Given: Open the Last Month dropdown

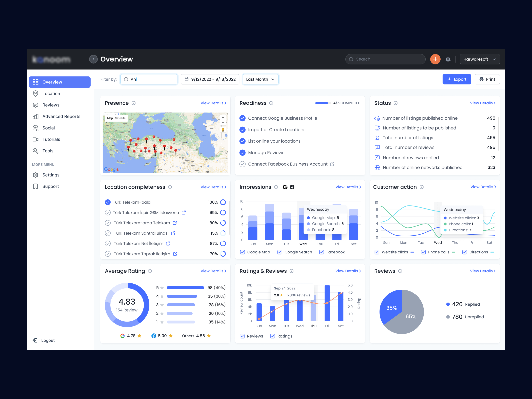Looking at the screenshot, I should tap(261, 79).
